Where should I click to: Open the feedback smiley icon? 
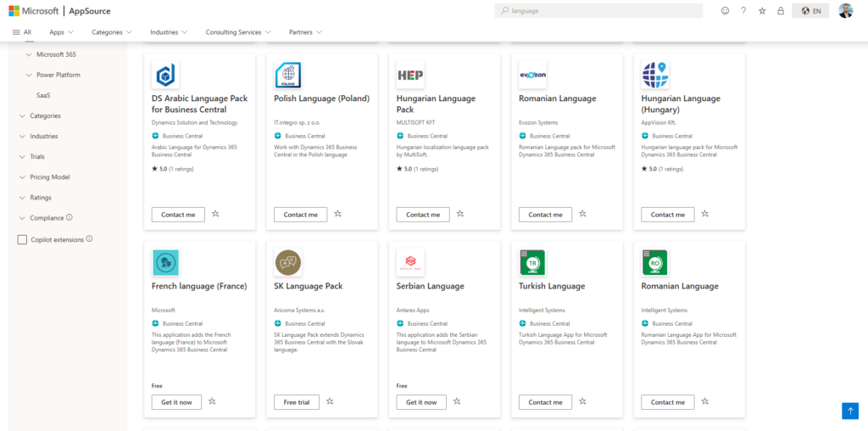click(725, 10)
